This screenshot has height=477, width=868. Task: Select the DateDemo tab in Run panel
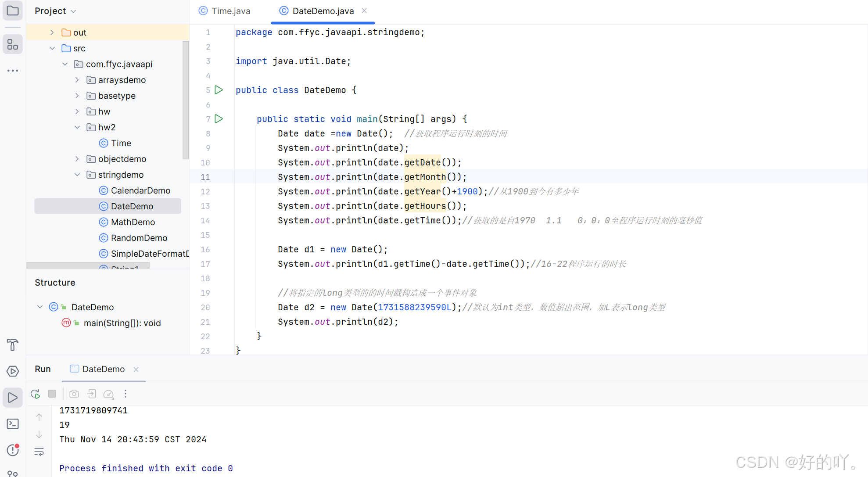pos(104,369)
